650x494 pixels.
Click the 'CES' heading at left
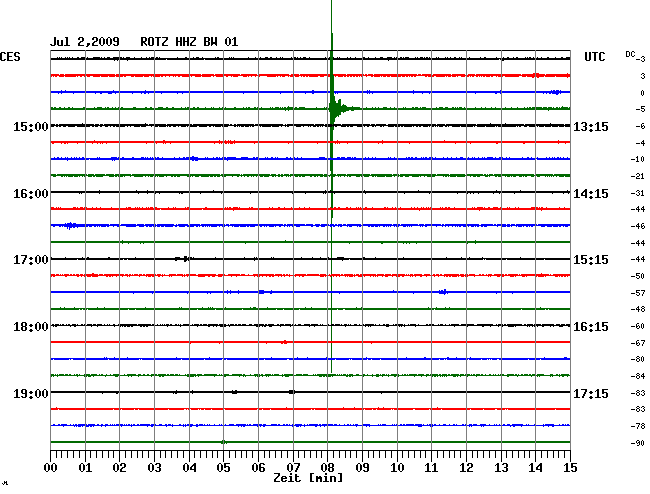pos(10,57)
